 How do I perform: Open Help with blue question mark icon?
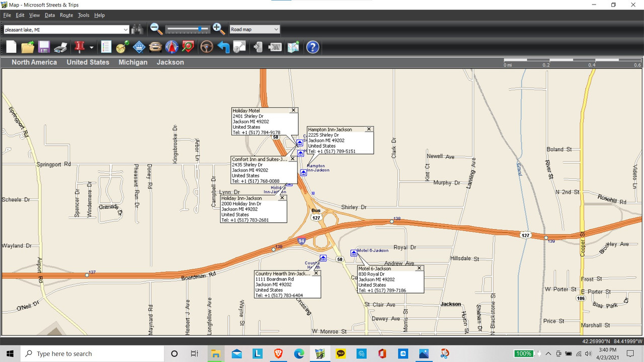(x=312, y=47)
